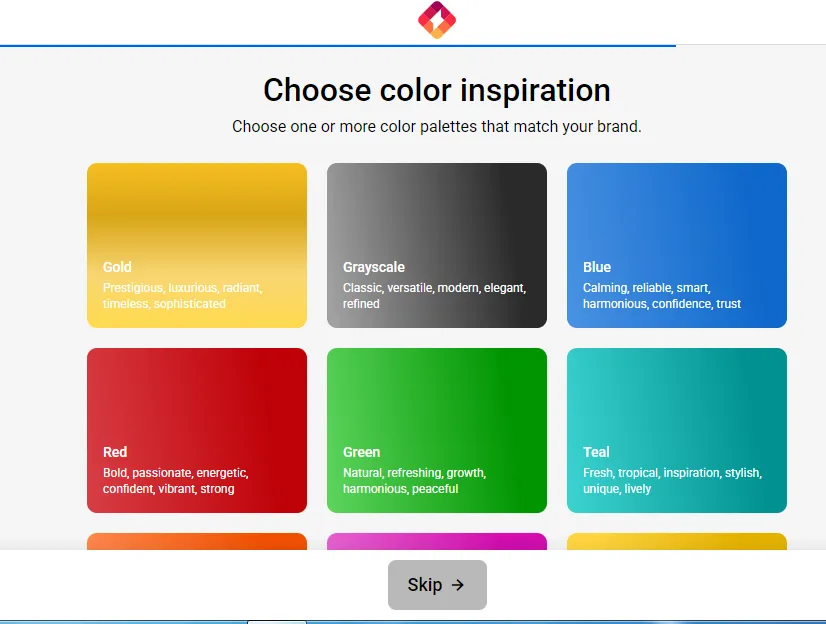Image resolution: width=826 pixels, height=624 pixels.
Task: Click the Skip button
Action: pyautogui.click(x=437, y=585)
